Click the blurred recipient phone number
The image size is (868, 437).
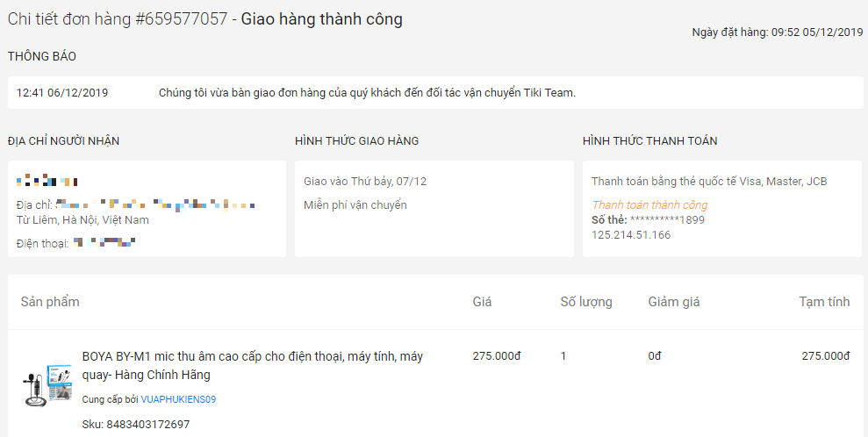(x=104, y=243)
